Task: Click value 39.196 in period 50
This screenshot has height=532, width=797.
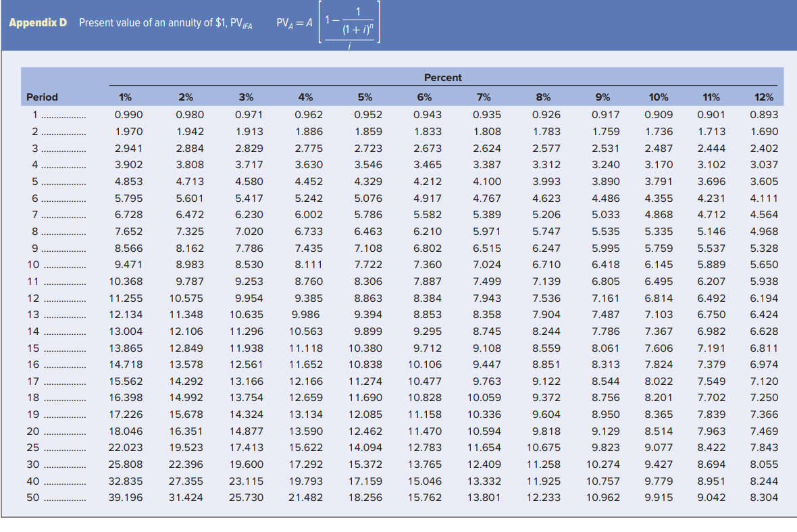Action: pos(126,498)
